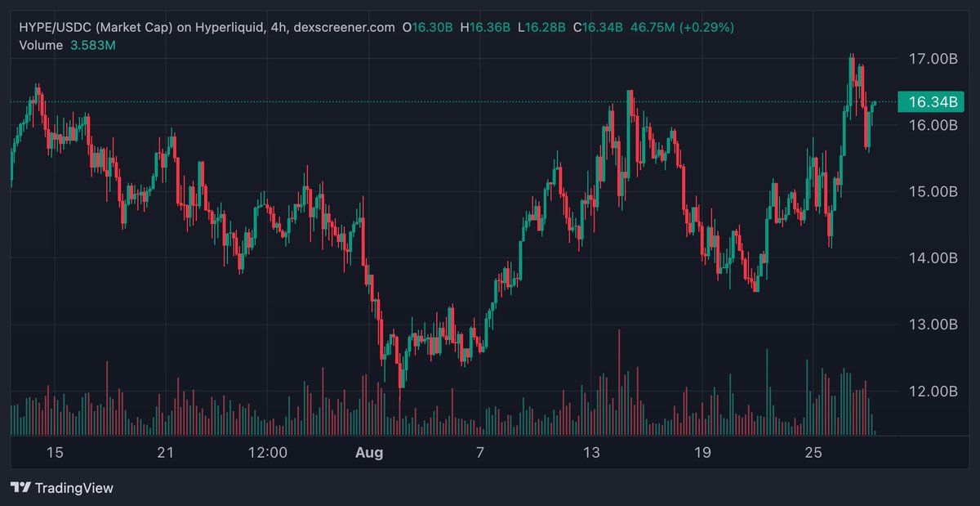Image resolution: width=980 pixels, height=506 pixels.
Task: Click the 12:00 label on time axis
Action: tap(268, 452)
